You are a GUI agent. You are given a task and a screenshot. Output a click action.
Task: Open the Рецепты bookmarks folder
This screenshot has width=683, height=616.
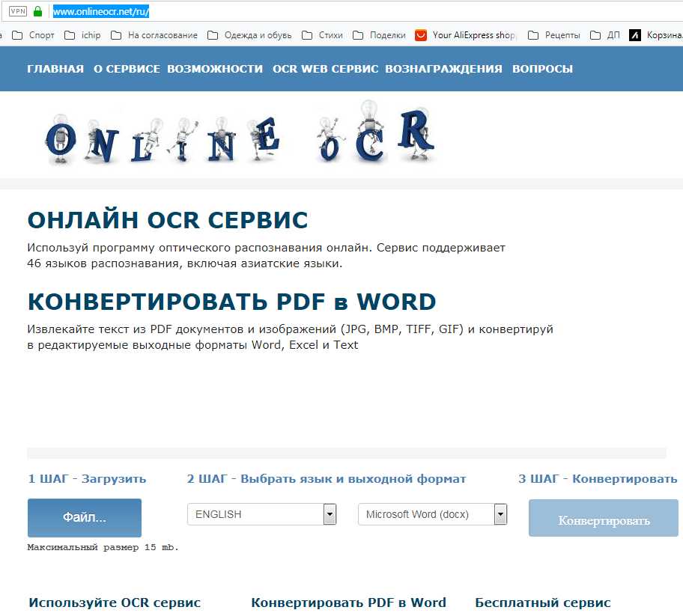[553, 34]
